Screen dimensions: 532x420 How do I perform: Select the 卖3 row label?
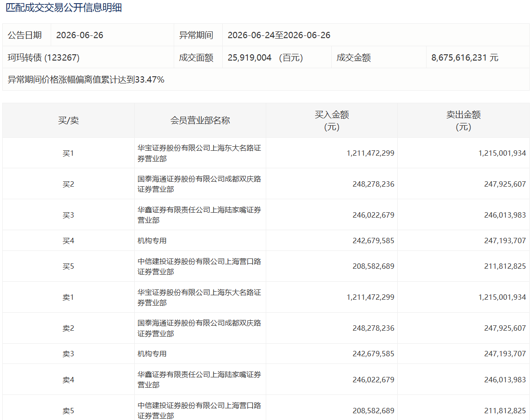68,354
